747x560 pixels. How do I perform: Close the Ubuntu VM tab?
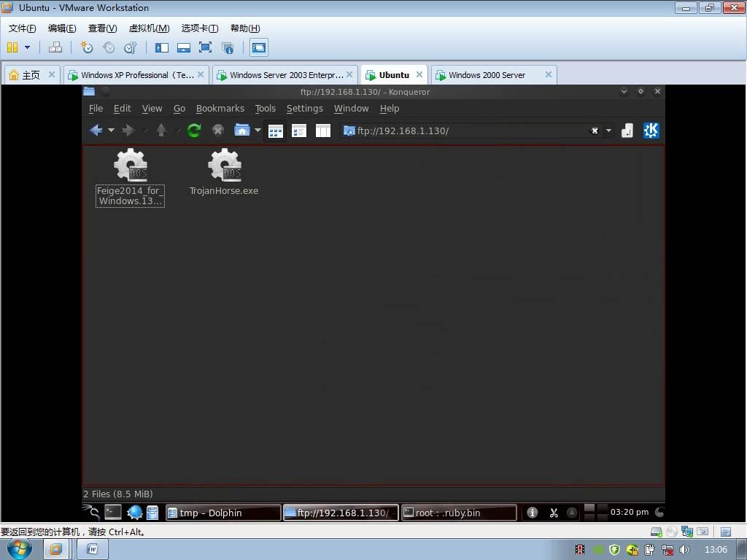pyautogui.click(x=419, y=74)
